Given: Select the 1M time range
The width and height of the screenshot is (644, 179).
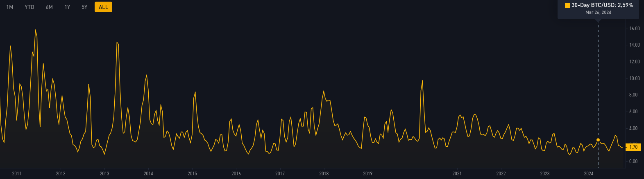Looking at the screenshot, I should 10,7.
